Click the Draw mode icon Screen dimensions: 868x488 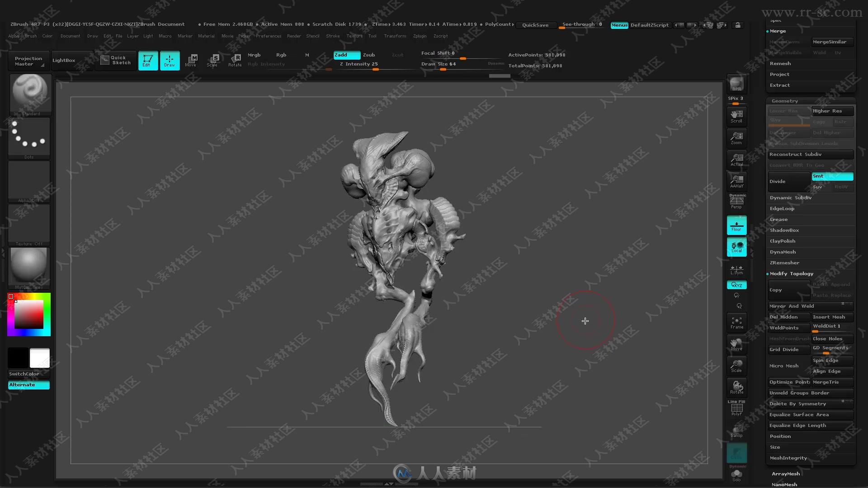pos(169,60)
